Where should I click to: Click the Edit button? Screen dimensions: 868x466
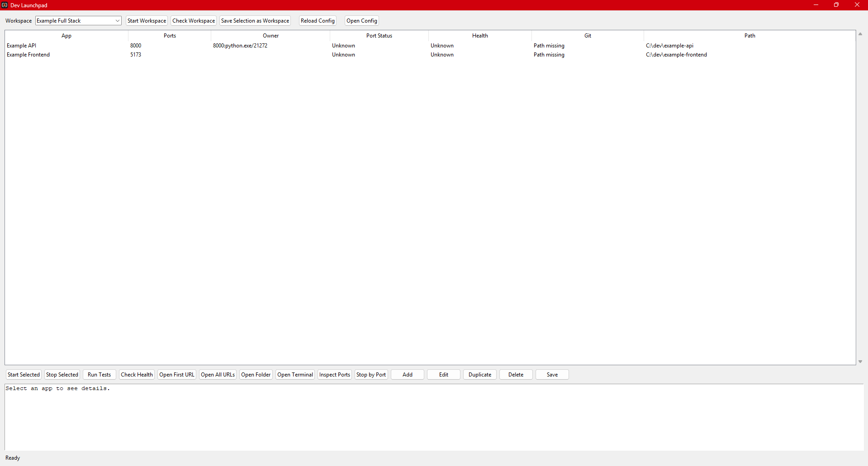tap(444, 375)
